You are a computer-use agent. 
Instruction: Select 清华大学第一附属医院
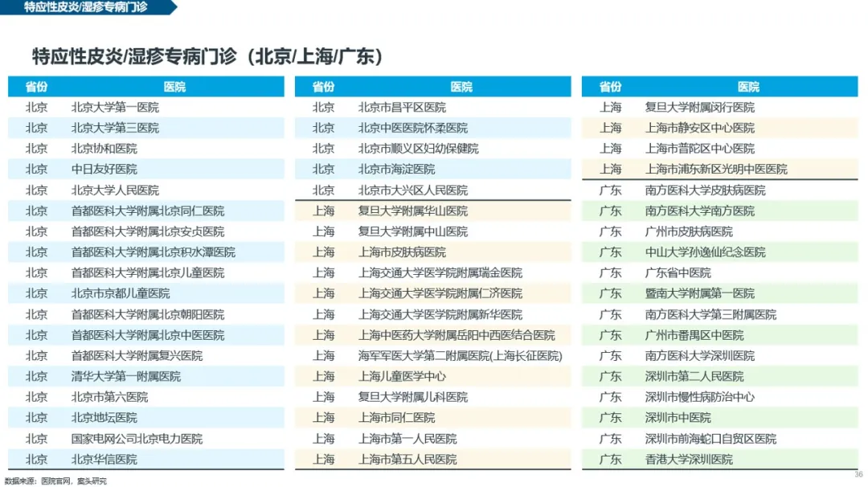pyautogui.click(x=126, y=376)
